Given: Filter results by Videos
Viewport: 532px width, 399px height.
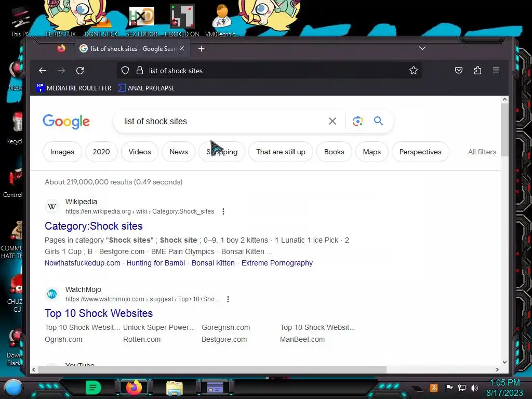Looking at the screenshot, I should coord(139,152).
